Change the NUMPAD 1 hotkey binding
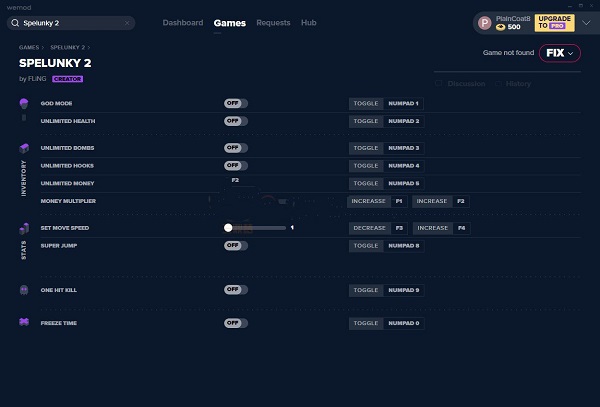 (403, 104)
